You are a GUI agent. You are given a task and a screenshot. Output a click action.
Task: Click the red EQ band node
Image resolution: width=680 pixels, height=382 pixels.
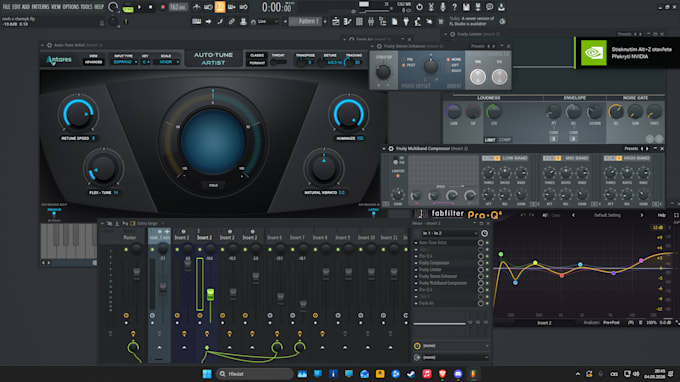pyautogui.click(x=562, y=275)
